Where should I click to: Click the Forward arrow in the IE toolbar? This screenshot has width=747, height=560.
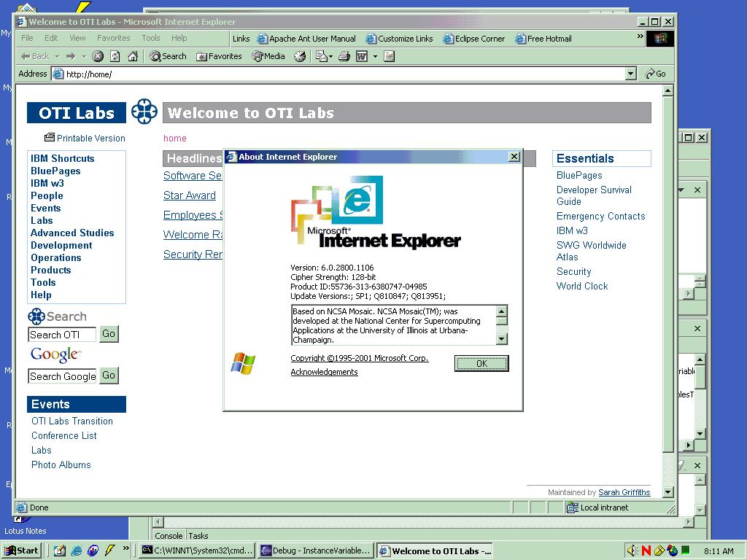[x=71, y=56]
